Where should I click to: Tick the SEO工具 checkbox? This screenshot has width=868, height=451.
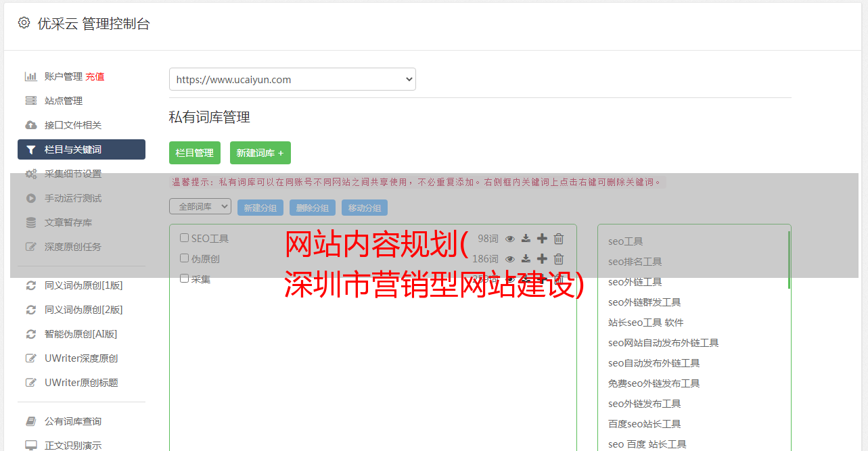point(184,238)
